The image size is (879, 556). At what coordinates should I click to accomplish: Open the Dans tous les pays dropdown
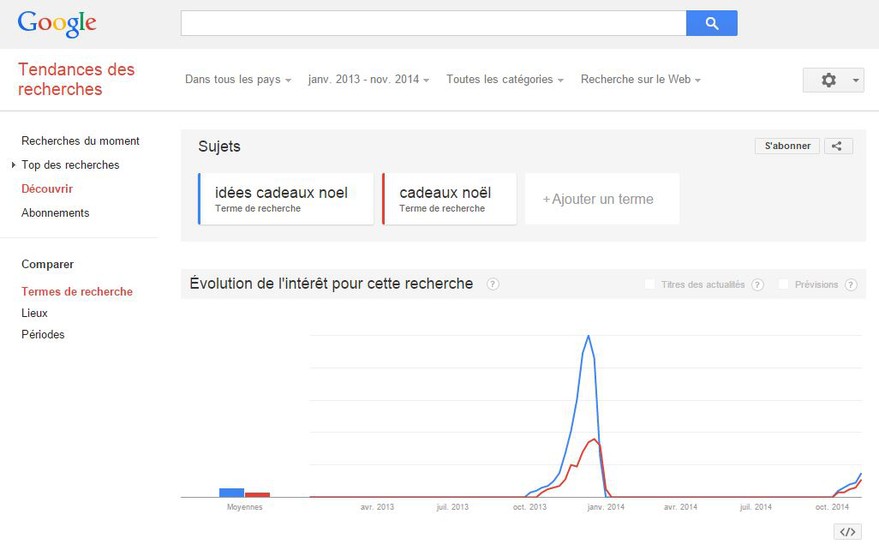[238, 80]
